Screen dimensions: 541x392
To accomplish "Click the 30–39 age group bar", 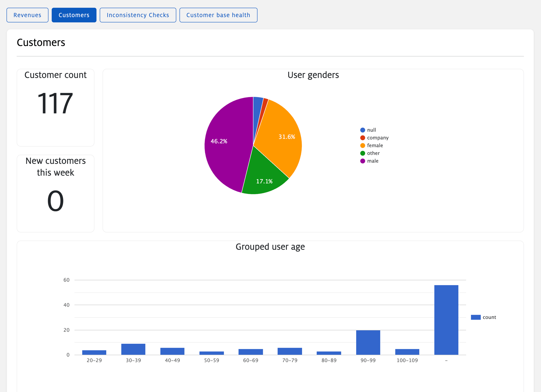I will pos(133,349).
